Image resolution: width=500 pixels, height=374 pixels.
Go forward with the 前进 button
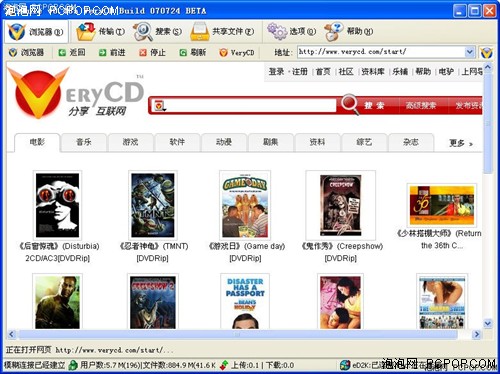(x=112, y=52)
